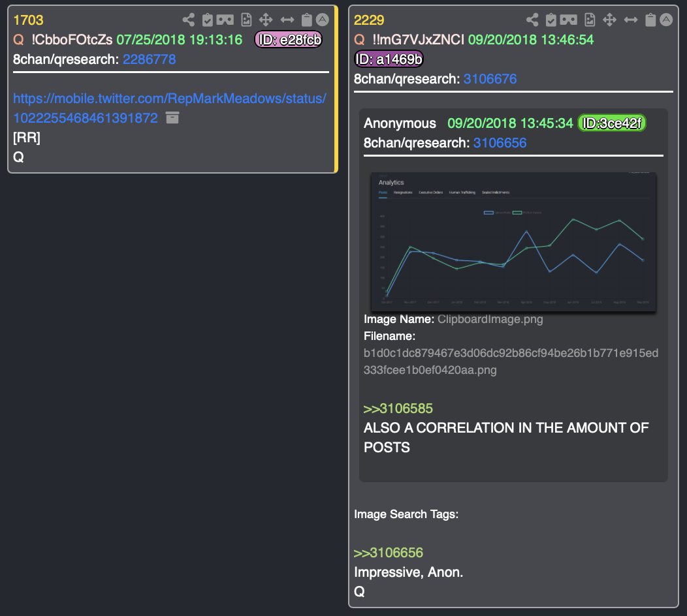Click the VR goggles icon on post 1703
Screen dimensions: 687x616
click(225, 20)
